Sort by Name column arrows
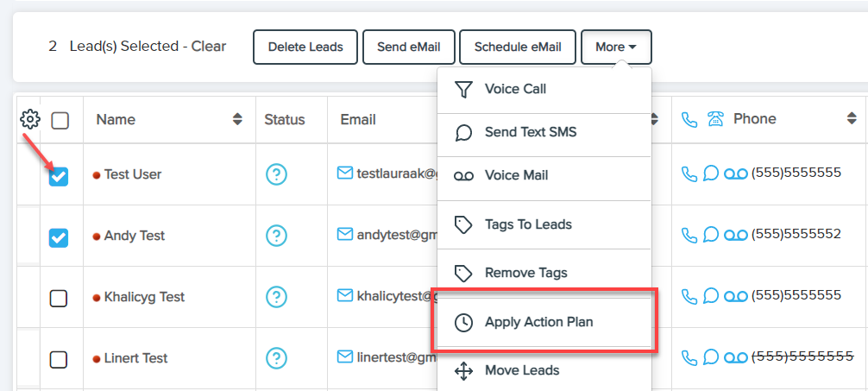 point(237,120)
